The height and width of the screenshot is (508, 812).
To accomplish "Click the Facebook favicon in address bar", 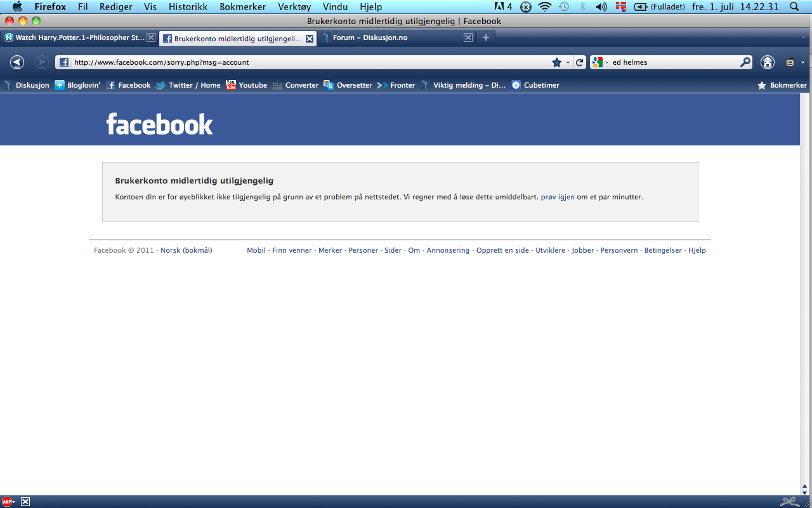I will 64,62.
